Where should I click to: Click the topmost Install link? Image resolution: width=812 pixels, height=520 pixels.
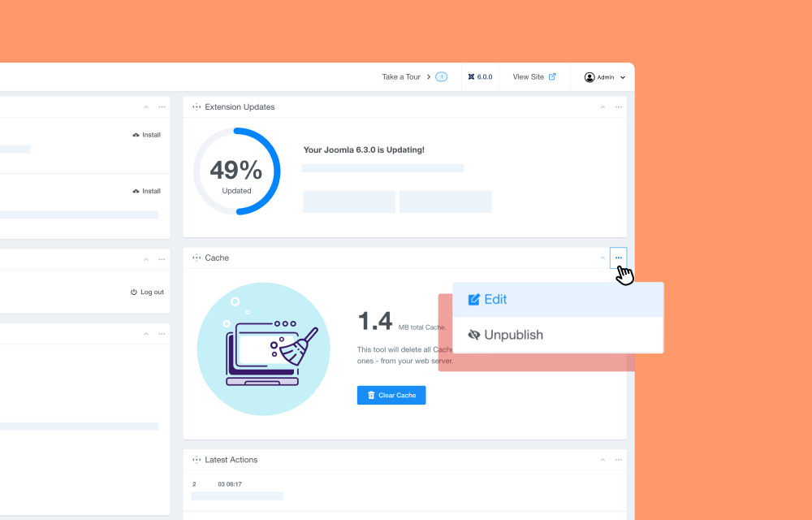pos(147,135)
